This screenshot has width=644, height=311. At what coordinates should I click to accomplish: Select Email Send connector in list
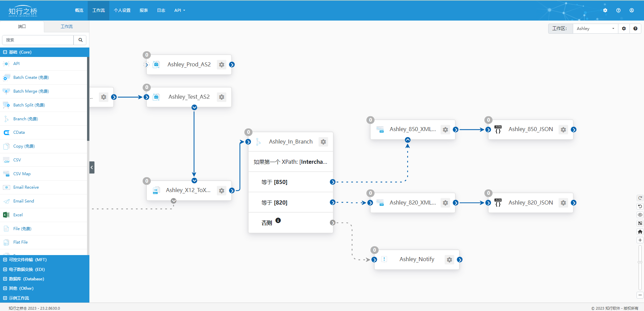24,201
